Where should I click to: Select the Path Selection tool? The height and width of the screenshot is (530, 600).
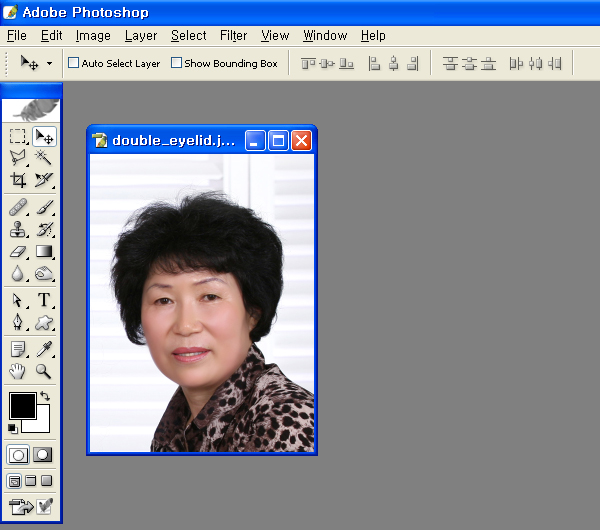click(18, 300)
